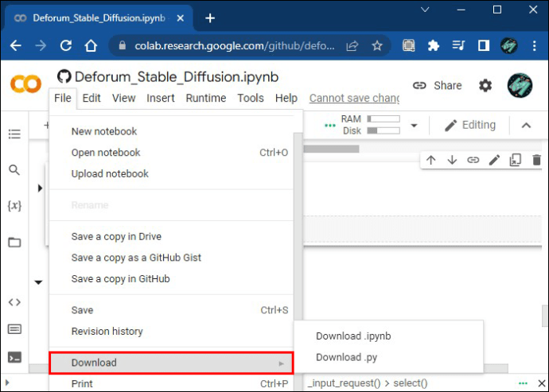Click the Cannot save changes link
Screen dimensions: 549x392
[354, 98]
